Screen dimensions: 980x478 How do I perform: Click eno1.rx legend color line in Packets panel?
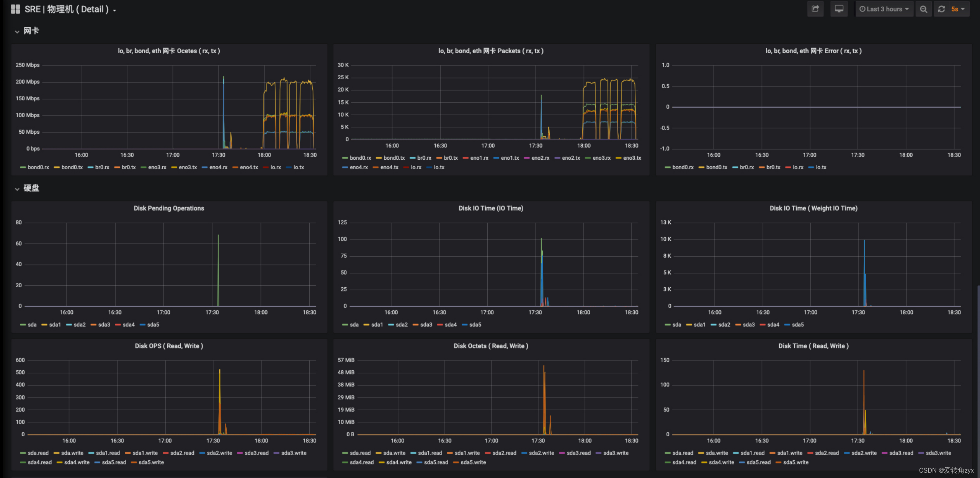coord(465,158)
